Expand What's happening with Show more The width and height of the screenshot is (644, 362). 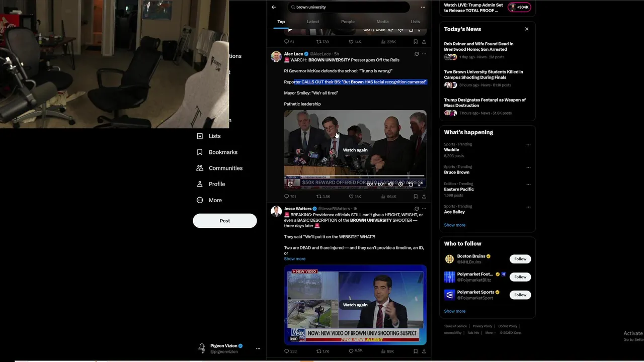(454, 225)
